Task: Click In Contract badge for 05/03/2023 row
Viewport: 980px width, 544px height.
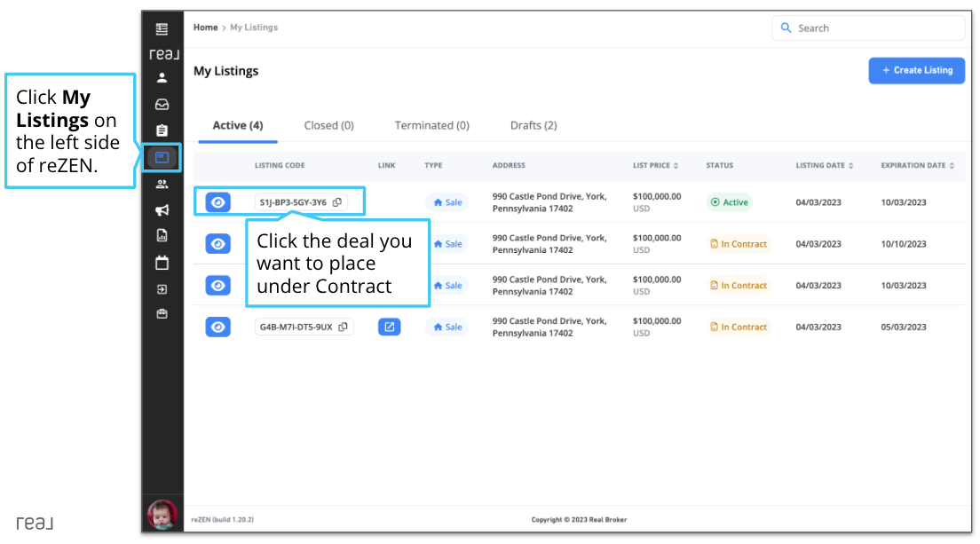Action: [739, 327]
